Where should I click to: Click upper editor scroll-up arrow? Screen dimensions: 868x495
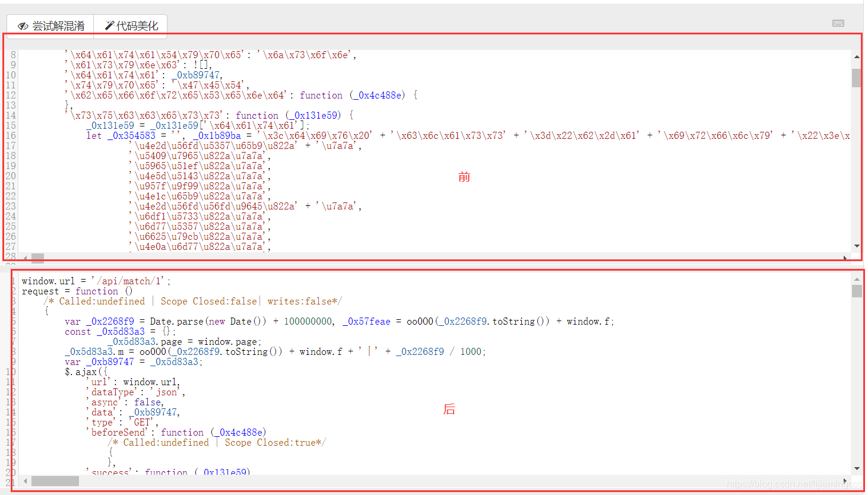[x=856, y=57]
